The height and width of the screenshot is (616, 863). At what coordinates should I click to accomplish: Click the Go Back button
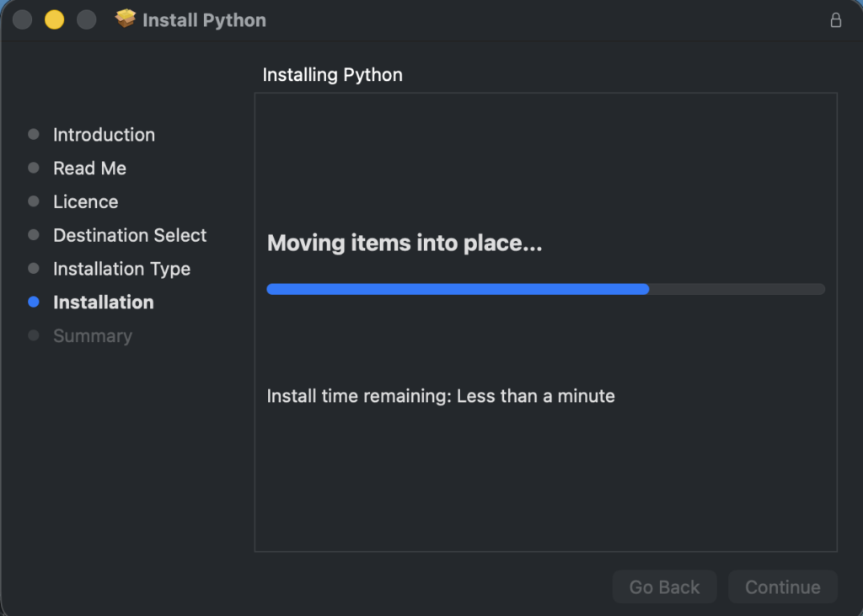664,587
